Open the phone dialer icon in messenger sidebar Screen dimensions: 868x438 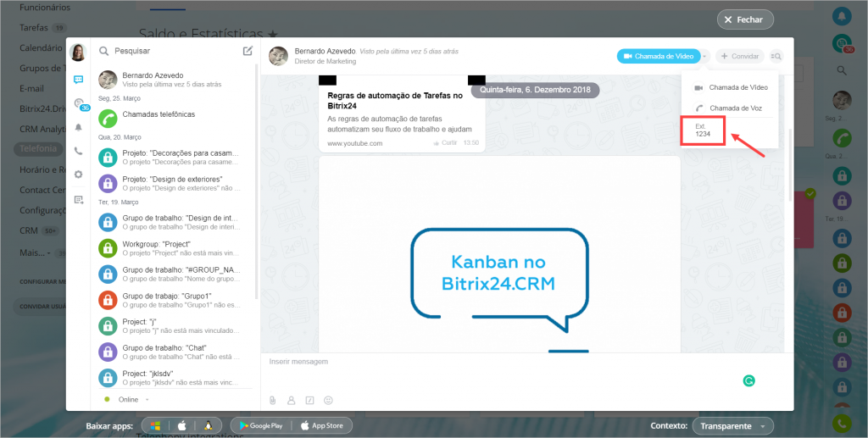point(78,151)
